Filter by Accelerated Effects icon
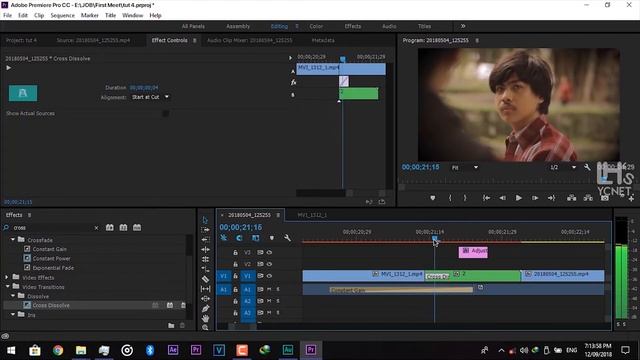The height and width of the screenshot is (360, 640). click(110, 227)
